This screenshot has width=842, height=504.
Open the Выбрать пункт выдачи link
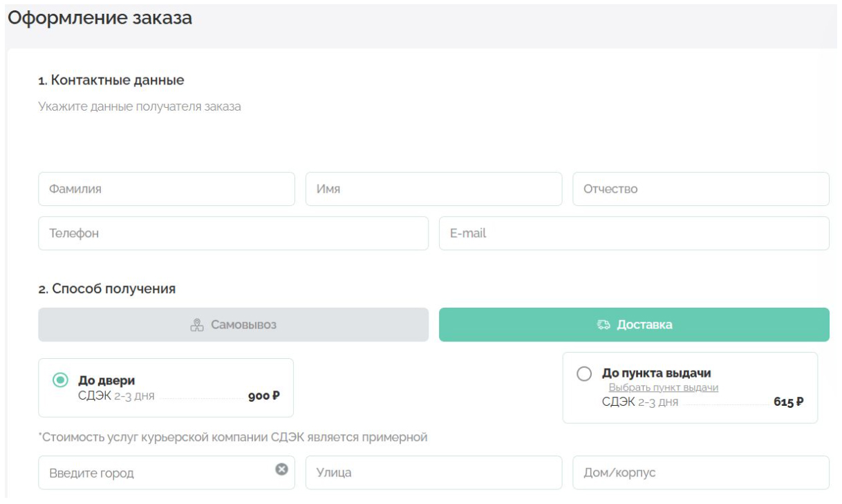663,388
